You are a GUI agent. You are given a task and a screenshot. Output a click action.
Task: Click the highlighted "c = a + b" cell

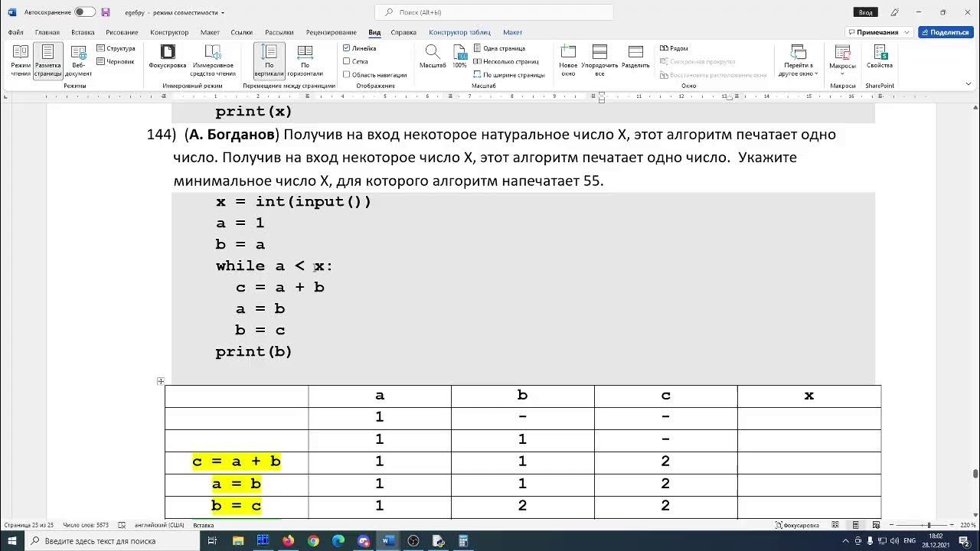click(x=237, y=461)
